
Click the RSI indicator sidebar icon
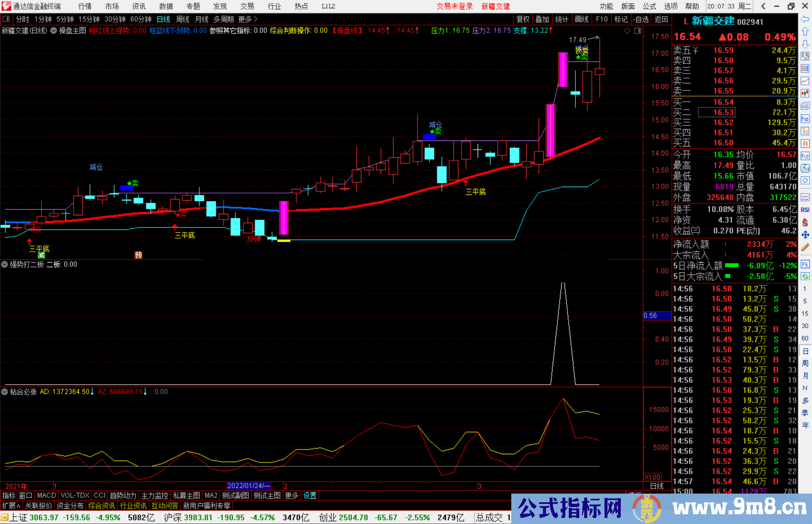coord(805,210)
